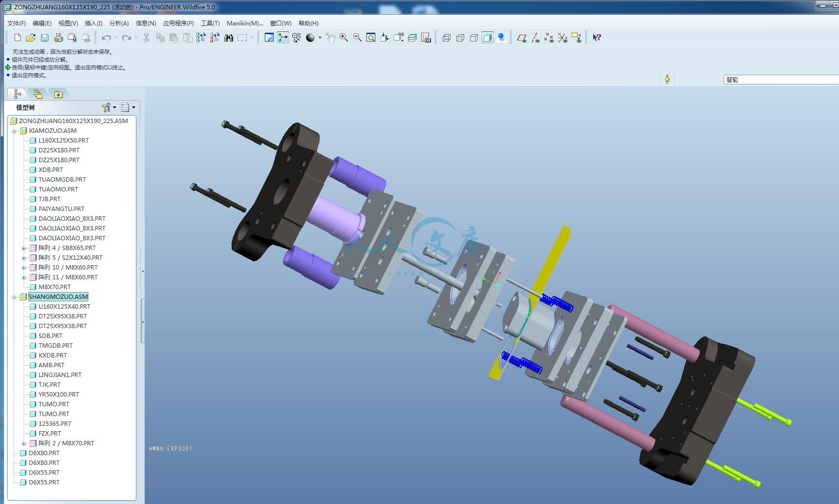839x504 pixels.
Task: Zoom in using the magnifier plus icon
Action: (344, 38)
